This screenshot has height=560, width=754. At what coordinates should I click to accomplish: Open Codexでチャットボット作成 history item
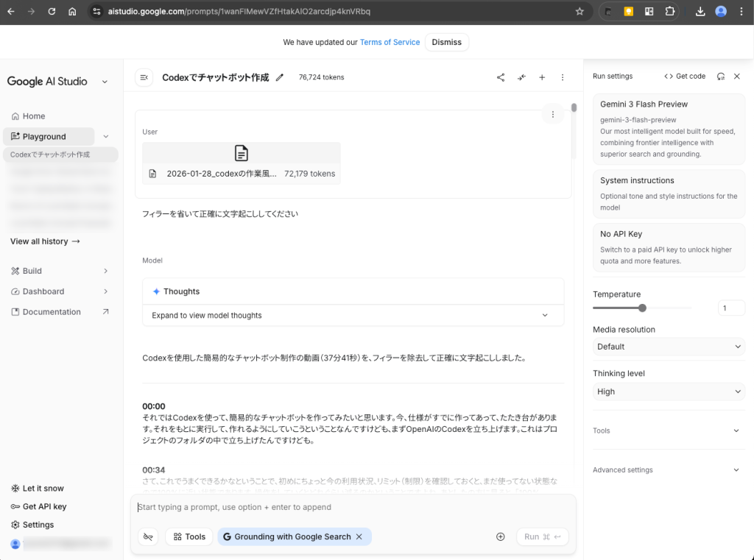(60, 155)
